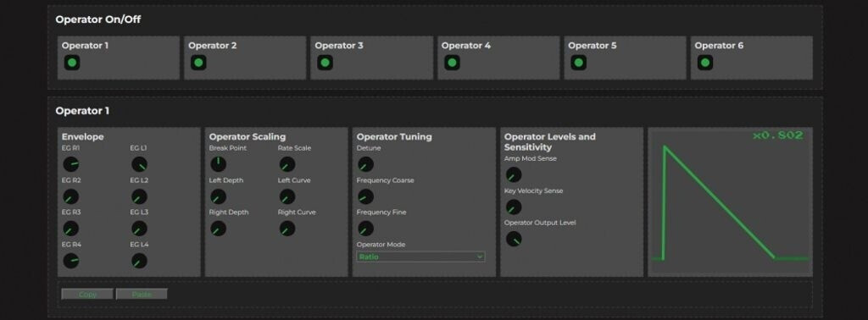Click the envelope graph display
The height and width of the screenshot is (320, 868).
730,202
